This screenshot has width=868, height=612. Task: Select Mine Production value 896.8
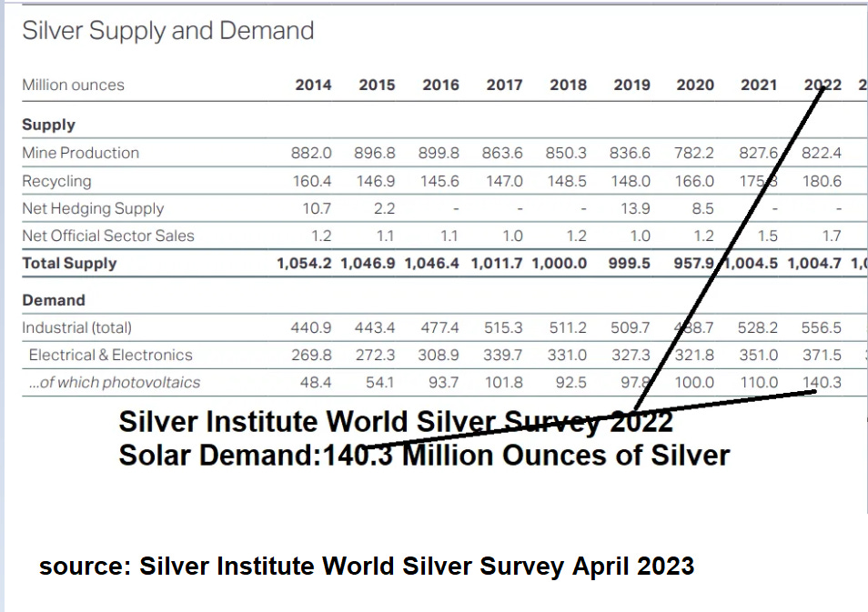click(375, 154)
